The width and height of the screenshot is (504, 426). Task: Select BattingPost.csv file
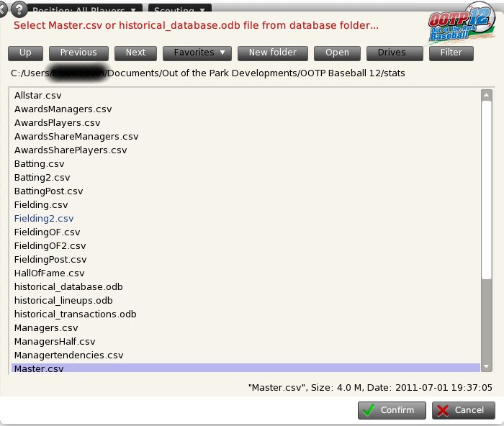pos(246,191)
